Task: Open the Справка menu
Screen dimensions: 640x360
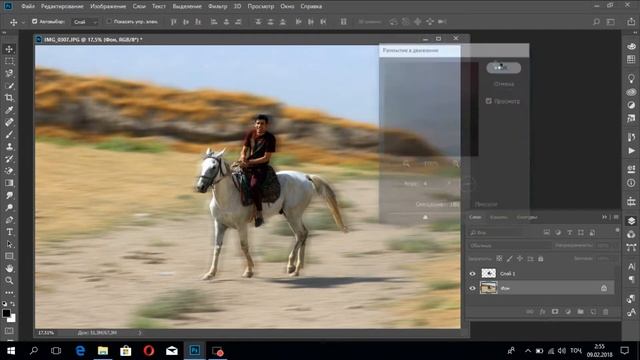Action: click(311, 6)
